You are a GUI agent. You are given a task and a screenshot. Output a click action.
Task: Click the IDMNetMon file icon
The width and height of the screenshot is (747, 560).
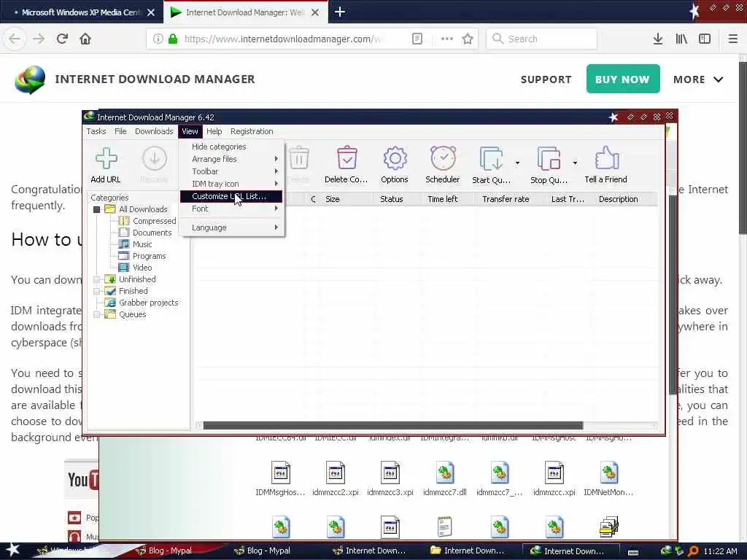tap(609, 472)
